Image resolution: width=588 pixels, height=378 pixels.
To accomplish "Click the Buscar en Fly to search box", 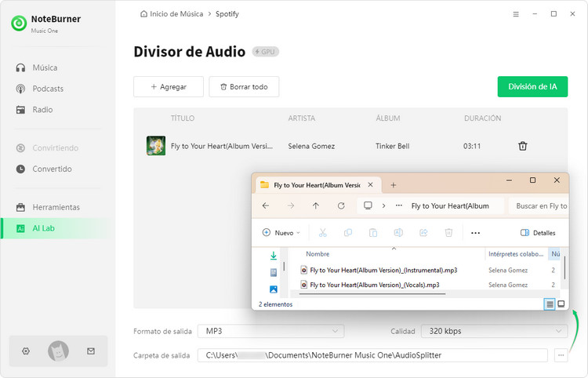I will tap(539, 206).
